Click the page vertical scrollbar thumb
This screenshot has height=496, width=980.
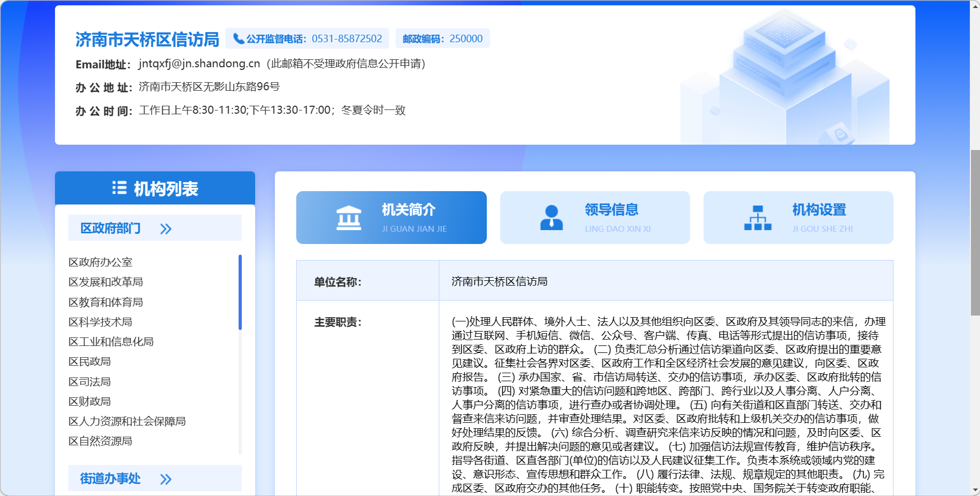[x=975, y=233]
